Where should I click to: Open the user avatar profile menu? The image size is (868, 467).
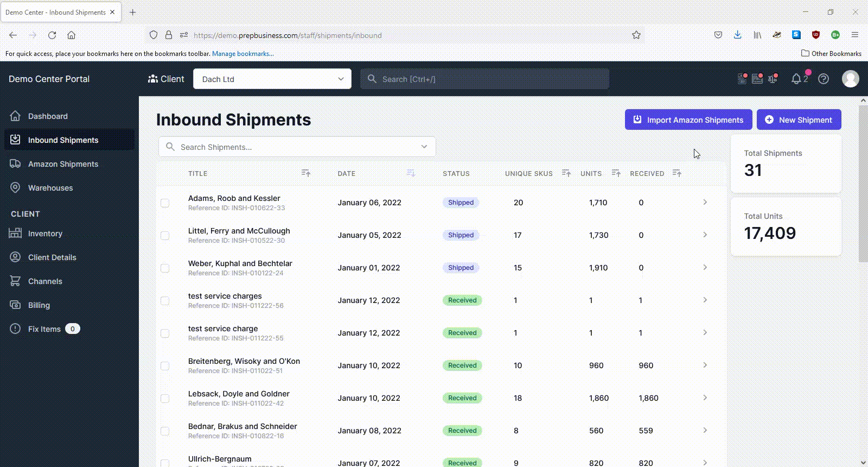coord(850,79)
